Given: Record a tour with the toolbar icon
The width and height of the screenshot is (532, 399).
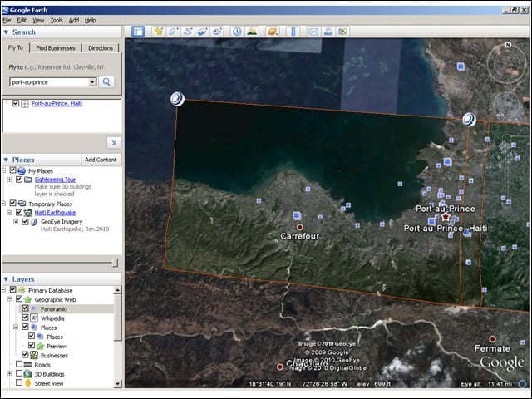Looking at the screenshot, I should [217, 32].
